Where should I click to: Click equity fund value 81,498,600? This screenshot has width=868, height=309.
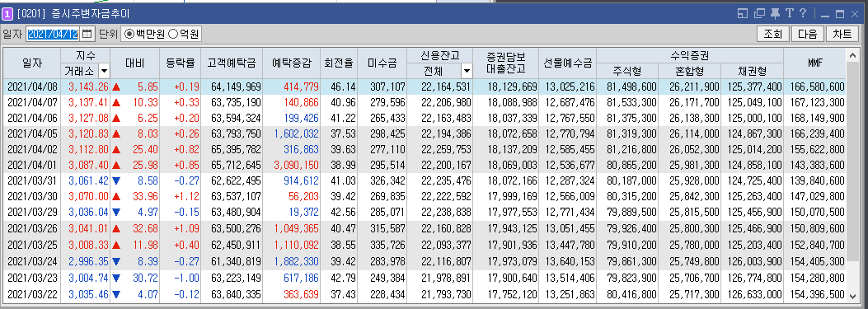coord(631,87)
